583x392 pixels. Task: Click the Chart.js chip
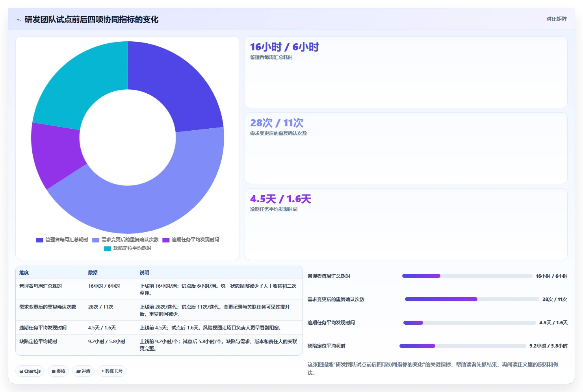[30, 371]
